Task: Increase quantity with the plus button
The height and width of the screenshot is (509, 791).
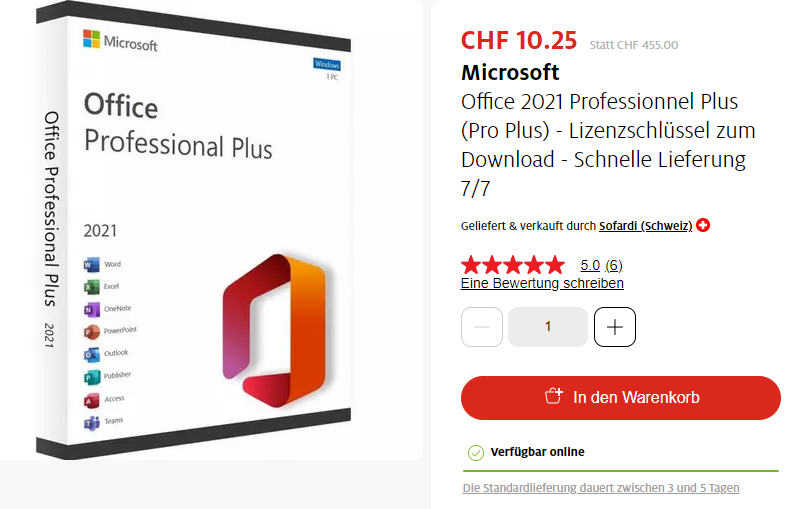Action: click(x=614, y=327)
